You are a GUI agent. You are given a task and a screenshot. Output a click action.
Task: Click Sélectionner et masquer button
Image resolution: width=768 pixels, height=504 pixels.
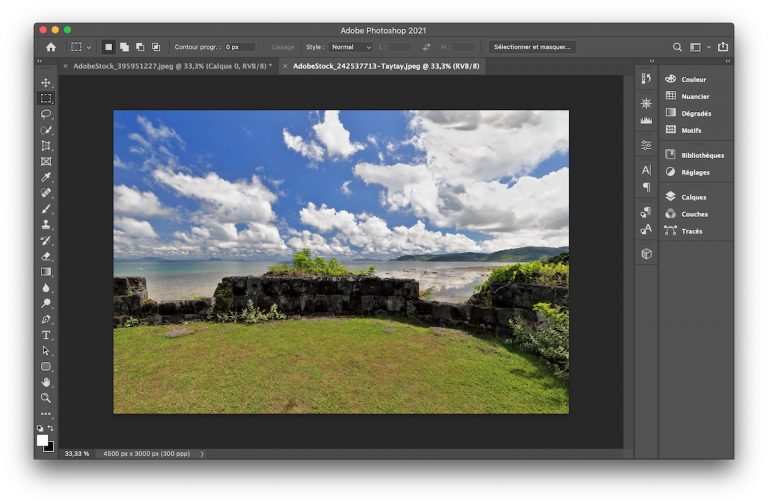pos(532,47)
